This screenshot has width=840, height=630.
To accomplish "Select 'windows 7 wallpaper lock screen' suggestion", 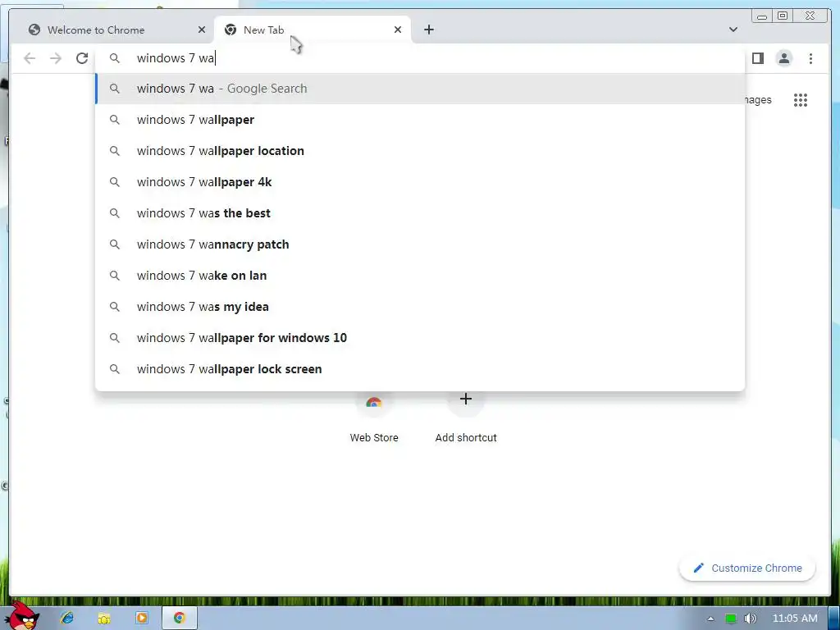I will coord(420,368).
